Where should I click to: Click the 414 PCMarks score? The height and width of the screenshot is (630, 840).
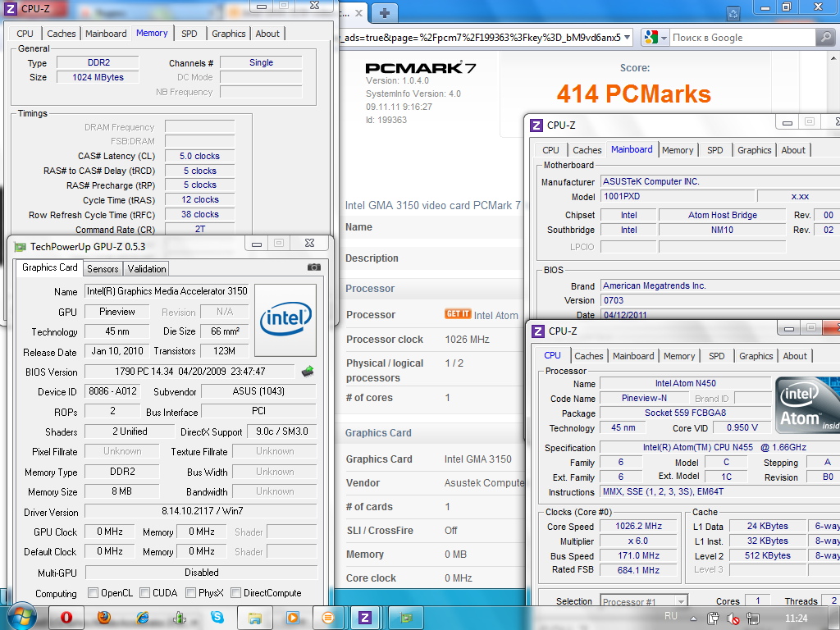point(634,94)
